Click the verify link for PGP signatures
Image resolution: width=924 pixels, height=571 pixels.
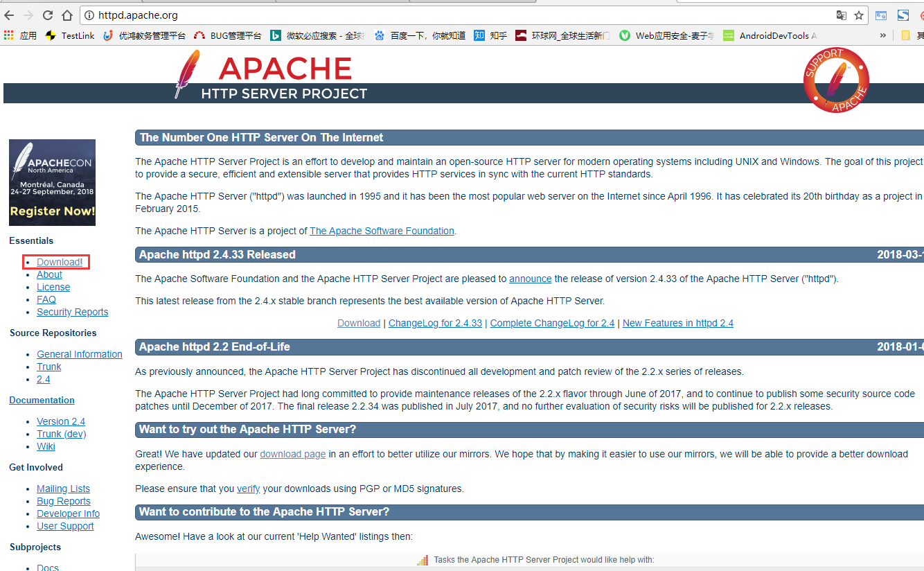(x=248, y=489)
